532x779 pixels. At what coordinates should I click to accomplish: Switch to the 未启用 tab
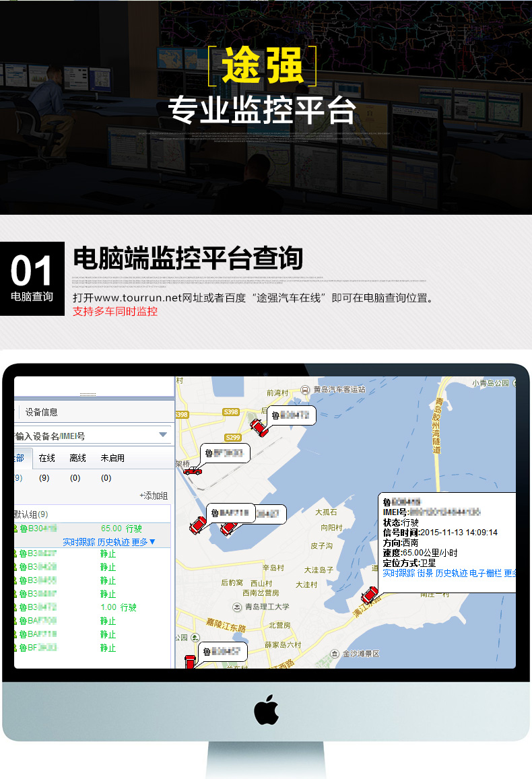(112, 458)
